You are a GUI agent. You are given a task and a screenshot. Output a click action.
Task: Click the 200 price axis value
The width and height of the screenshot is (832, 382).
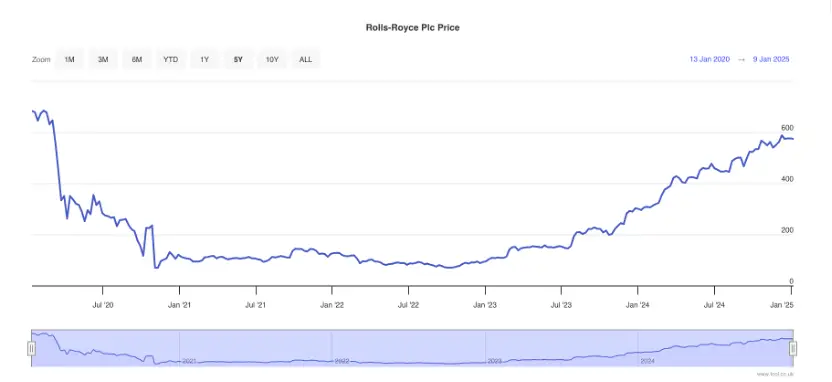coord(787,230)
